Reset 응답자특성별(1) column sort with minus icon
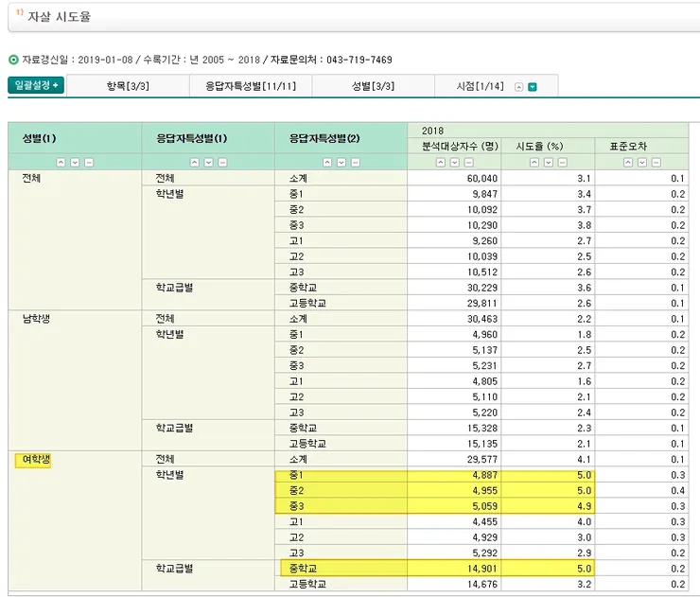Viewport: 700px width, 597px height. (222, 163)
